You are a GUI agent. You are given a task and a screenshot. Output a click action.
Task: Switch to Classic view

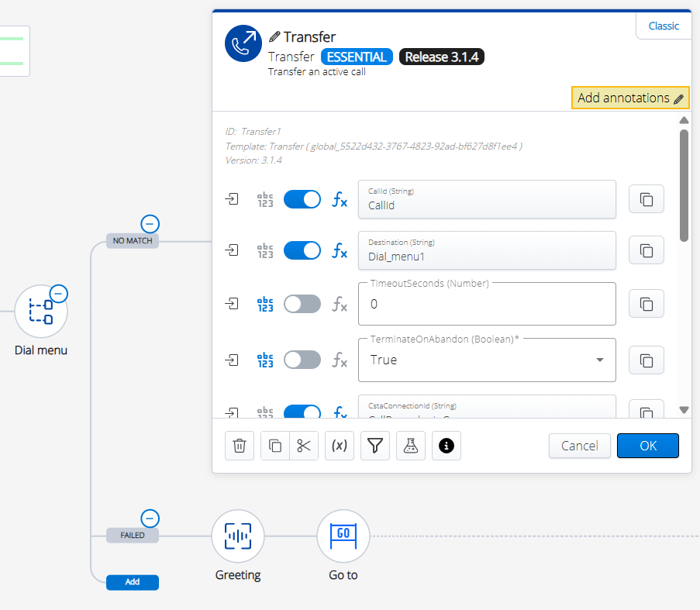(x=664, y=26)
